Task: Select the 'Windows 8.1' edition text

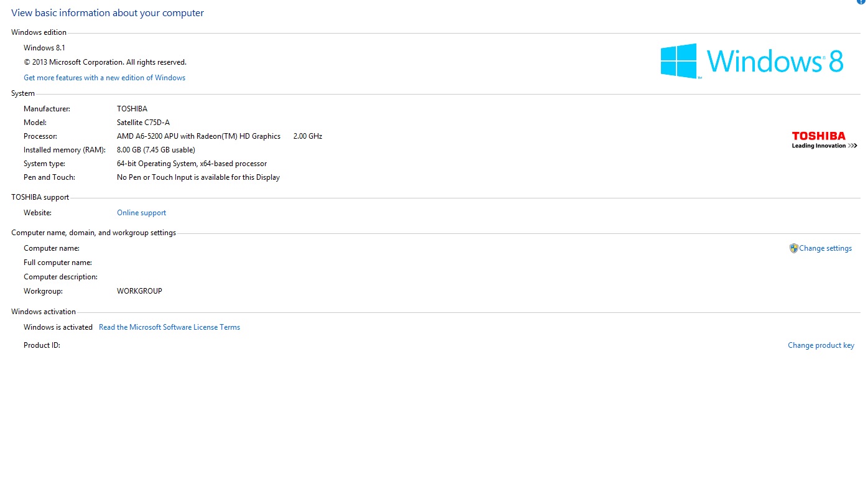Action: point(44,48)
